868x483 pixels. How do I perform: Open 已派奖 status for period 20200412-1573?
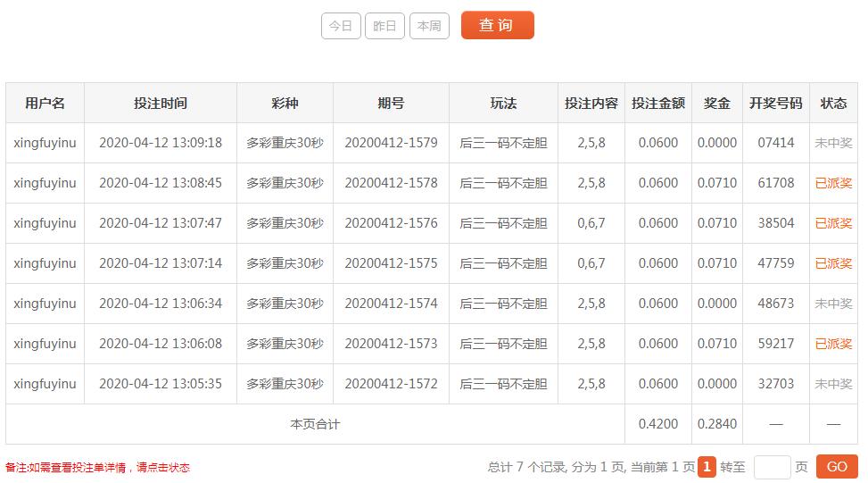[x=833, y=344]
